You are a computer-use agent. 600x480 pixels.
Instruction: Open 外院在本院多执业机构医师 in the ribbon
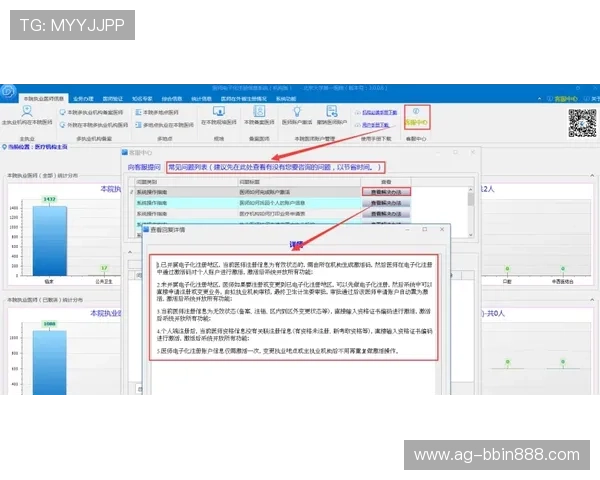94,125
